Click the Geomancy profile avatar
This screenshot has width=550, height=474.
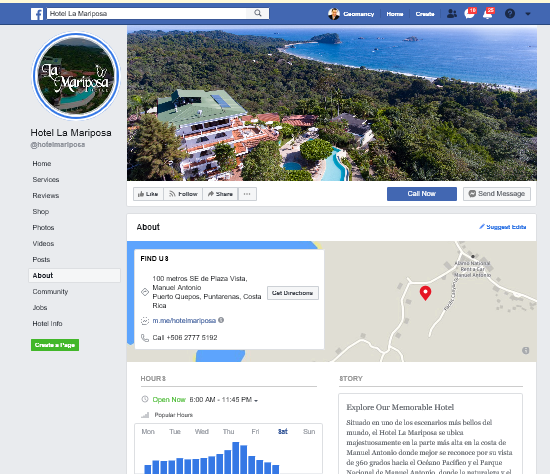(x=334, y=14)
